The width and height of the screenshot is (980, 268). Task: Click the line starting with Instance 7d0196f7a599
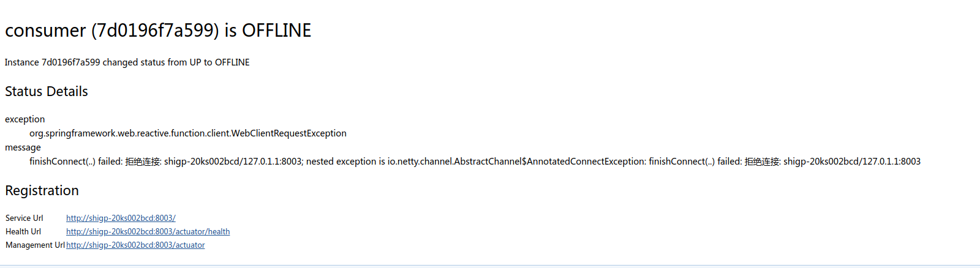coord(127,62)
